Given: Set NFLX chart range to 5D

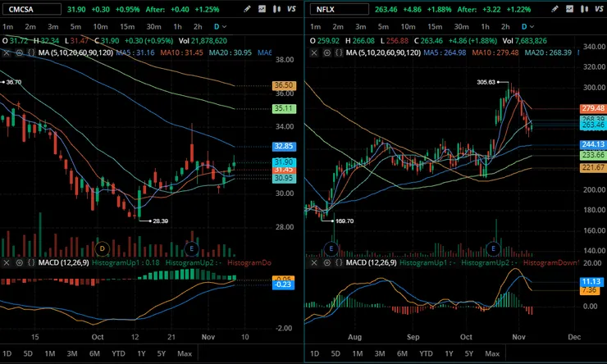Looking at the screenshot, I should point(335,353).
